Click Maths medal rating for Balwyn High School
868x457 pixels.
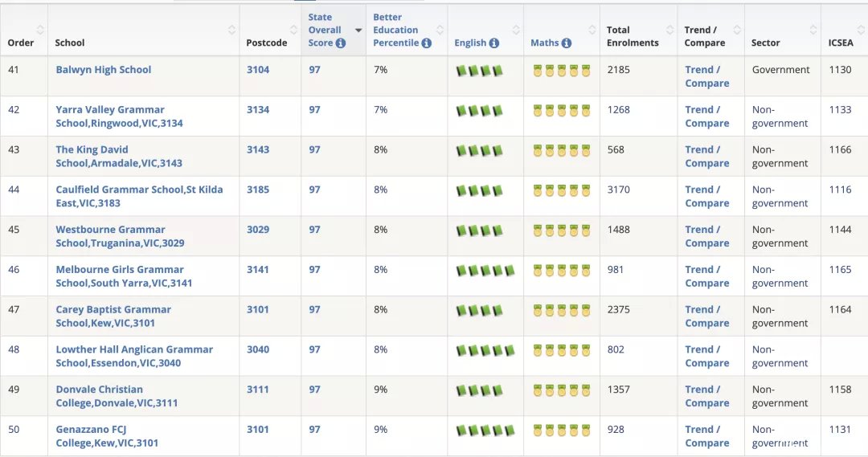pyautogui.click(x=562, y=71)
